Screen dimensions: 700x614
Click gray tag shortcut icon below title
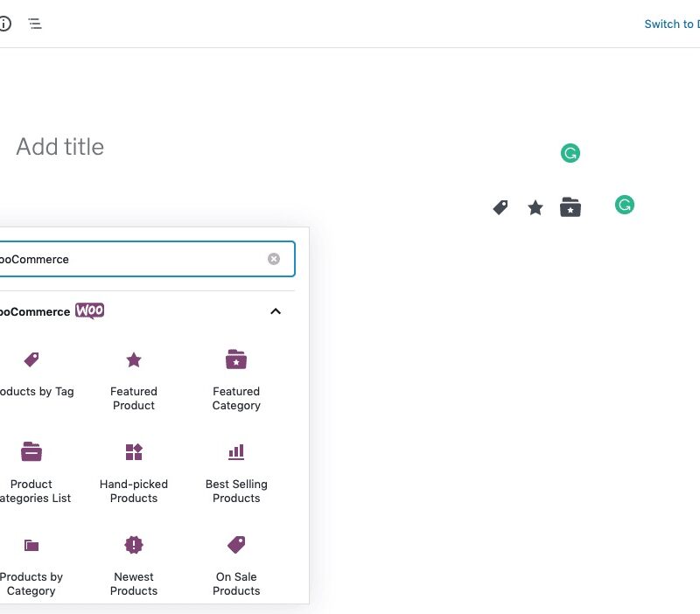[x=500, y=207]
